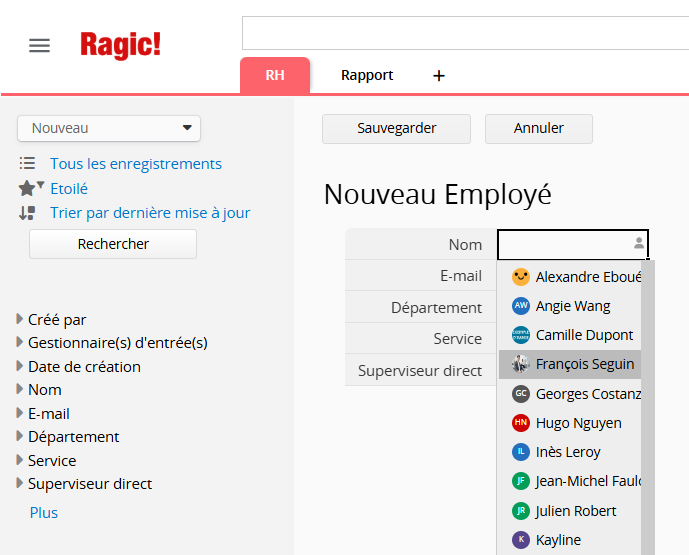Expand the Date de création filter
Viewport: 689px width, 555px height.
tap(21, 366)
